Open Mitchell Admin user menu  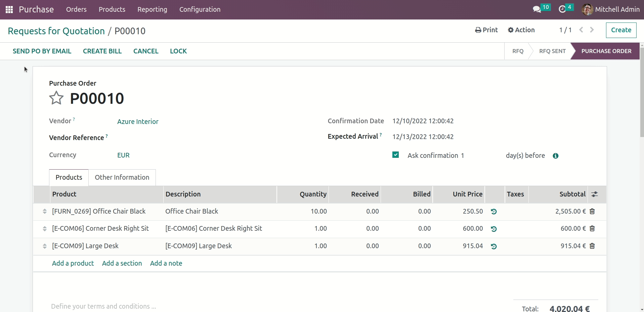point(610,9)
